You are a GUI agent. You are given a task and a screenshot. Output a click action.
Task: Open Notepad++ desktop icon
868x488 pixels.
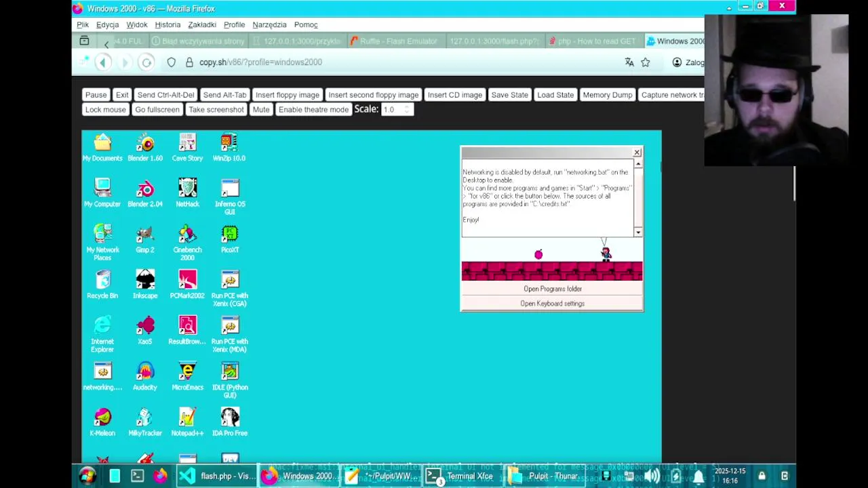click(187, 422)
